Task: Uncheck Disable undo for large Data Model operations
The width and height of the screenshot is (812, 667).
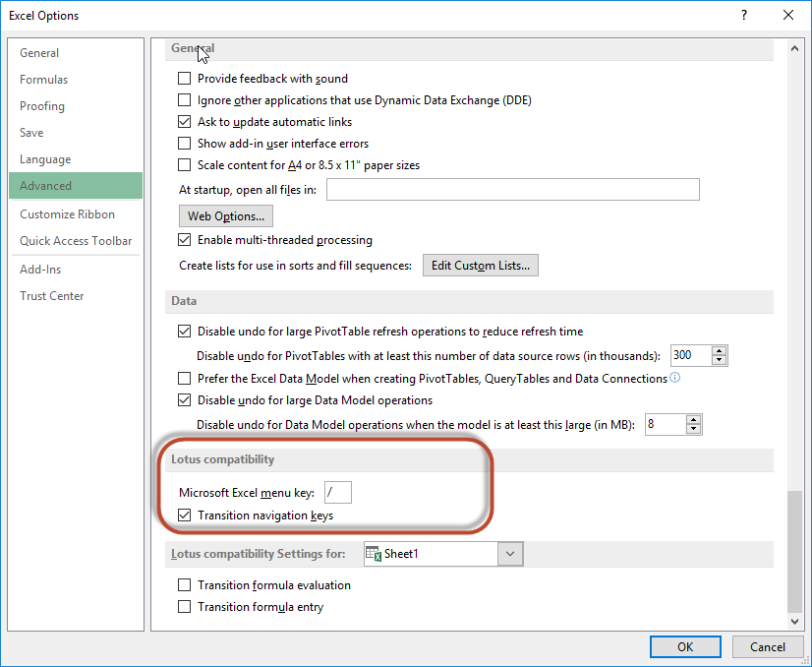Action: pos(184,400)
